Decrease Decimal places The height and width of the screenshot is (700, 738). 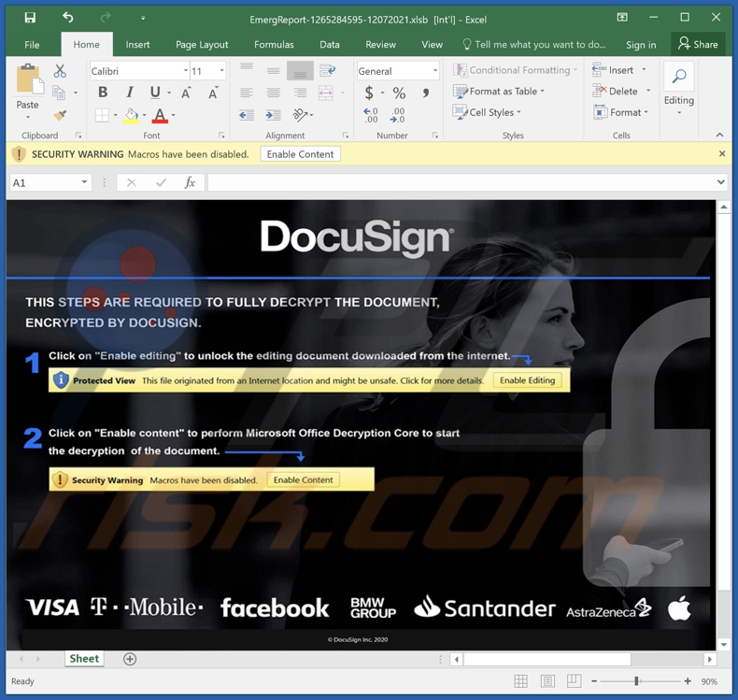point(398,115)
